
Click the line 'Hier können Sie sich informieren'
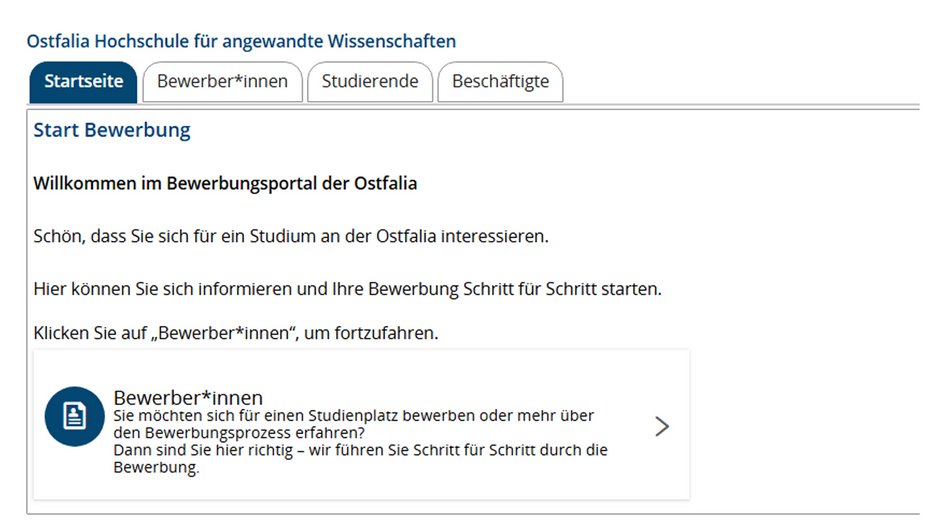[347, 289]
